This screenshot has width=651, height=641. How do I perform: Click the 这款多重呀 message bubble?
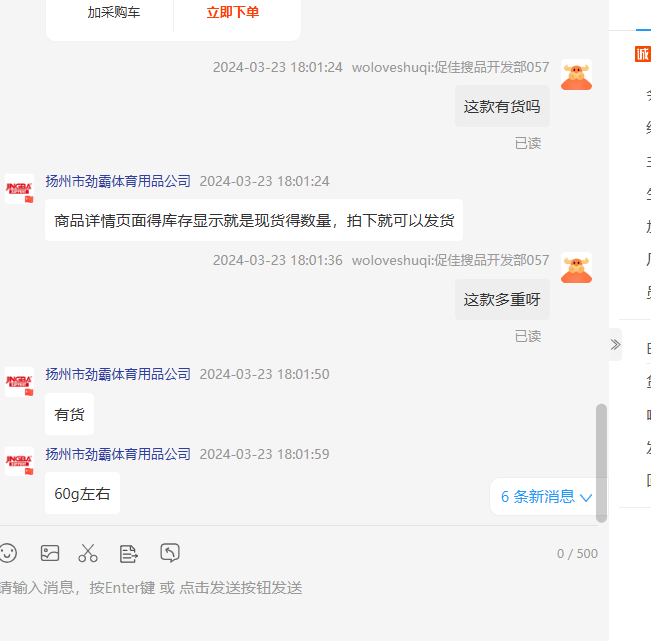tap(502, 299)
